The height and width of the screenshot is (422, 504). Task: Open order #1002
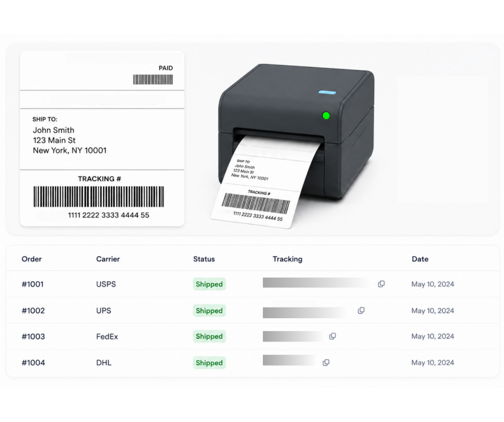(33, 310)
